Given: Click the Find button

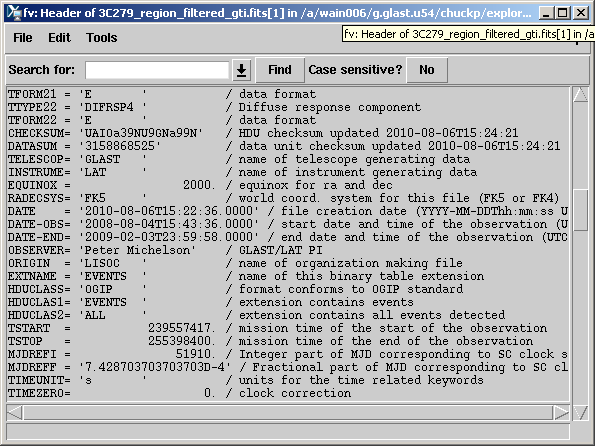Looking at the screenshot, I should [x=280, y=70].
